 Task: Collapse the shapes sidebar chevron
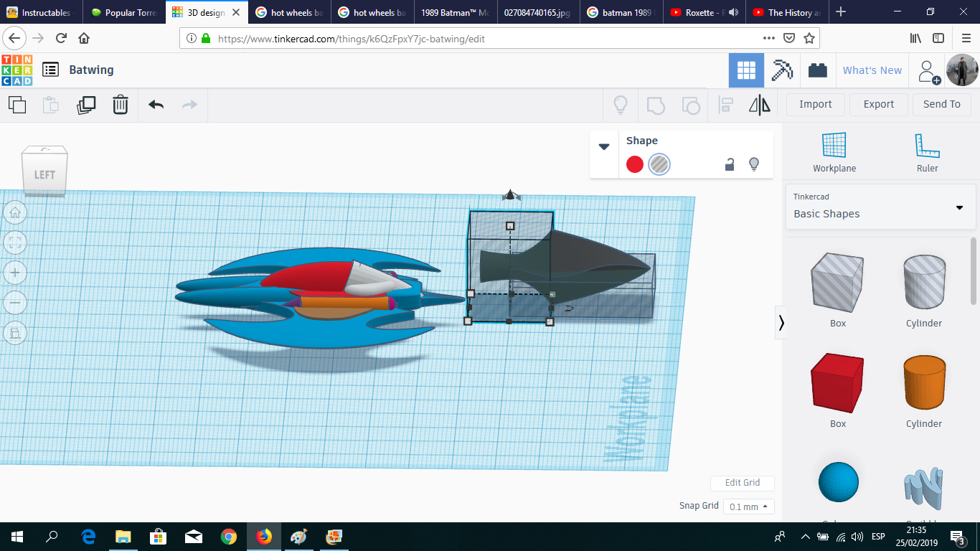pyautogui.click(x=781, y=324)
